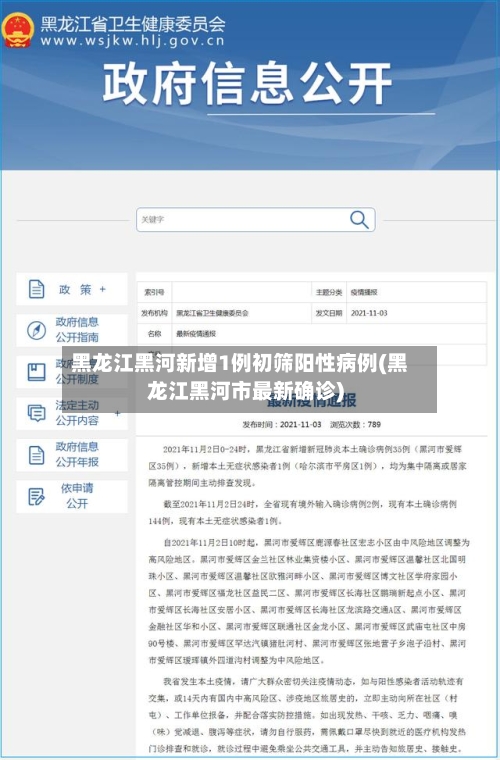Image resolution: width=500 pixels, height=760 pixels.
Task: Click the 政府信息公开制度 book icon
Action: [36, 372]
